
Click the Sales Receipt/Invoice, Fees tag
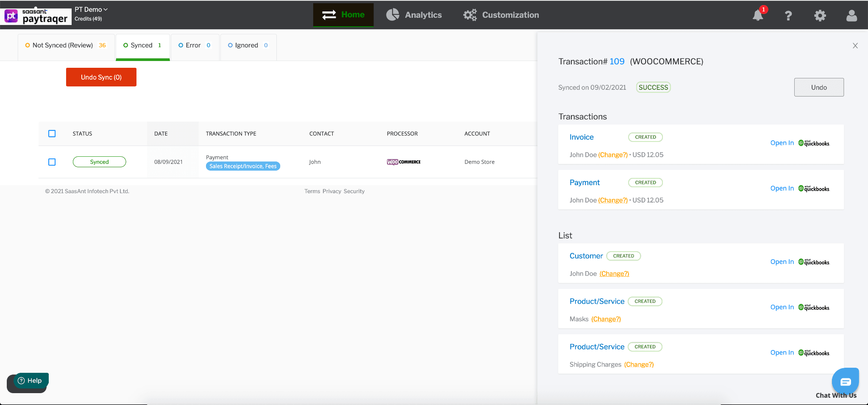point(243,166)
